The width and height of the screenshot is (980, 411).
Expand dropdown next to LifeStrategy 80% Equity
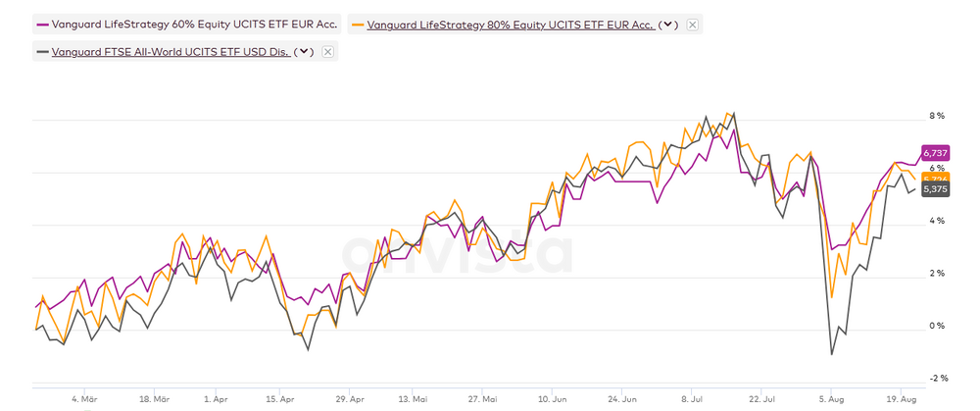click(670, 26)
